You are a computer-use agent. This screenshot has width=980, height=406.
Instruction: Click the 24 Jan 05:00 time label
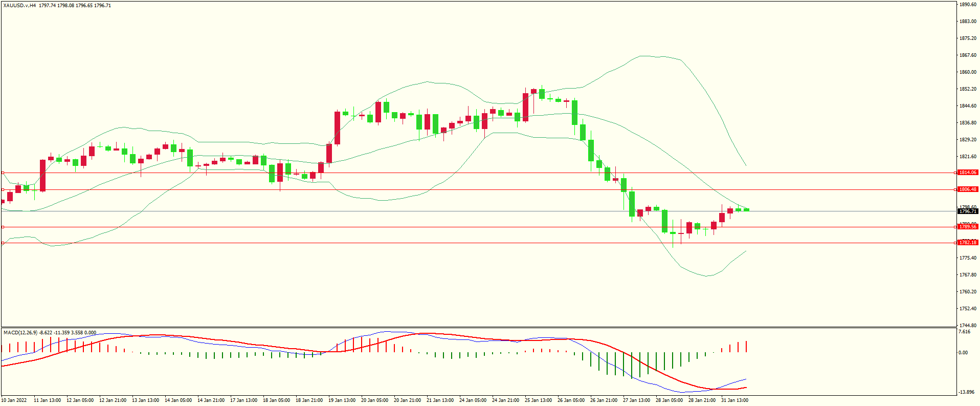pyautogui.click(x=473, y=400)
